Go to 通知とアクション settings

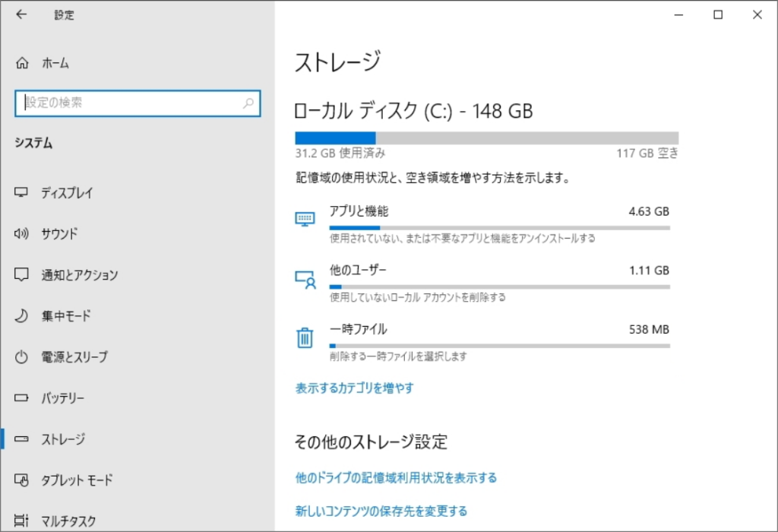pos(80,274)
